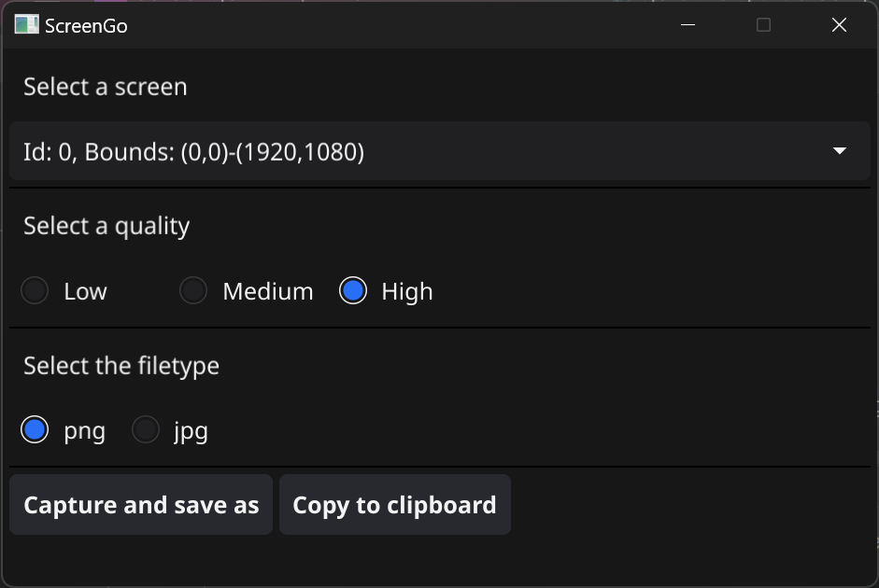Screen dimensions: 879x588
Task: Click the 'Select the filetype' heading
Action: point(121,366)
